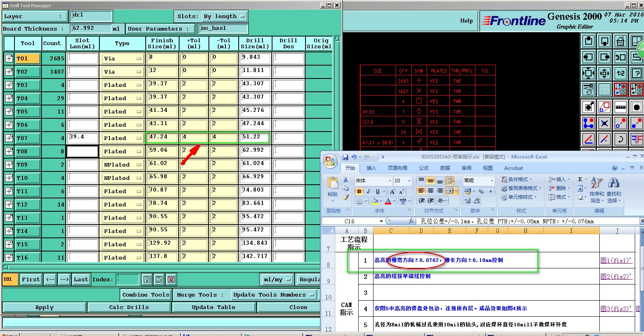Screen dimensions: 644x336
Task: Open the Excel number format dropdown
Action: pos(493,181)
